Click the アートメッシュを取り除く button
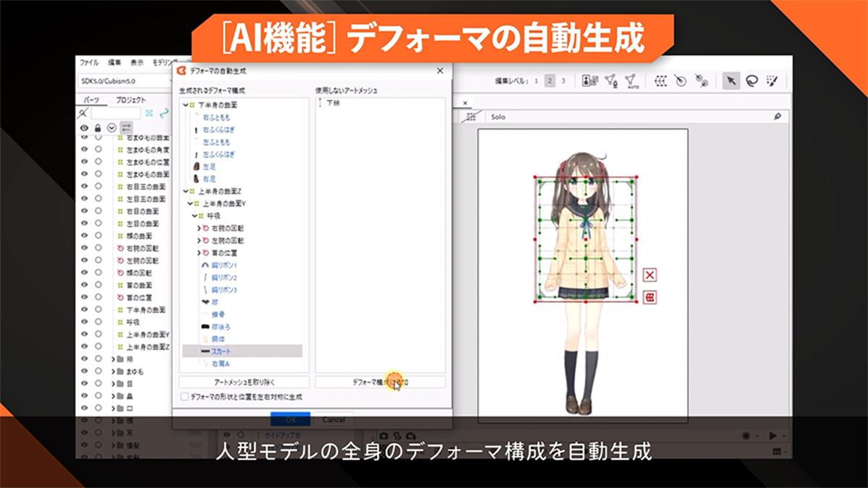The width and height of the screenshot is (868, 488). [244, 382]
